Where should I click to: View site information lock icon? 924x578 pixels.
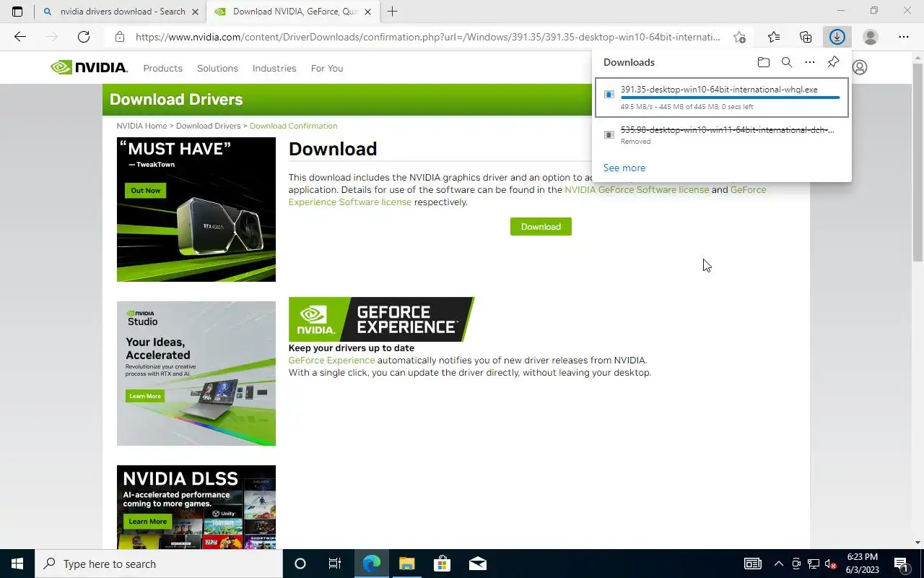click(x=120, y=37)
